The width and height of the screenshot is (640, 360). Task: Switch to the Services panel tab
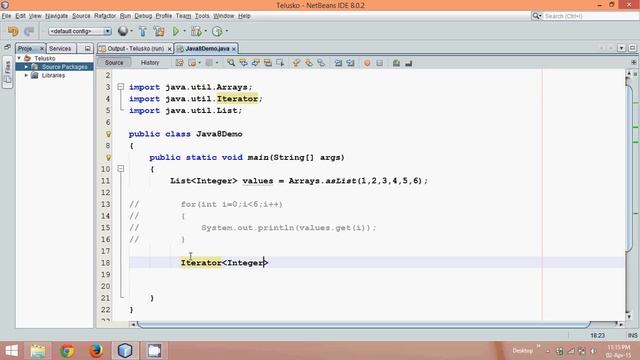click(x=60, y=49)
